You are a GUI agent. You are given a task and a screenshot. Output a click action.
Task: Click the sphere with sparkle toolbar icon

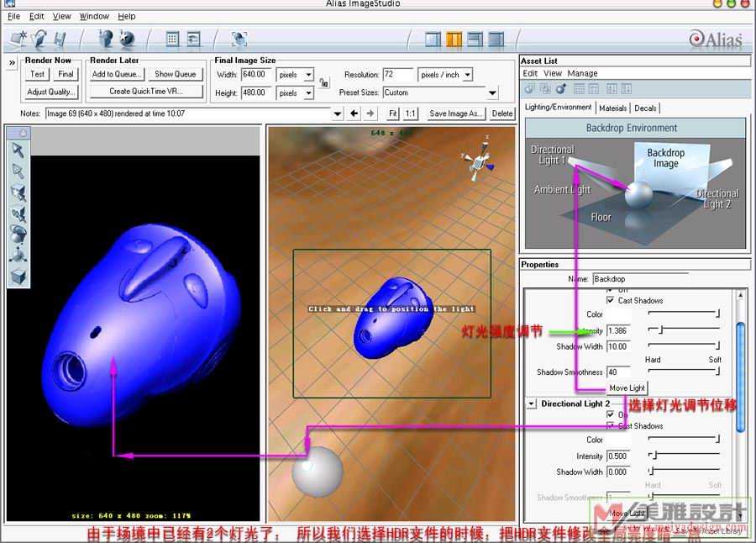pyautogui.click(x=128, y=39)
